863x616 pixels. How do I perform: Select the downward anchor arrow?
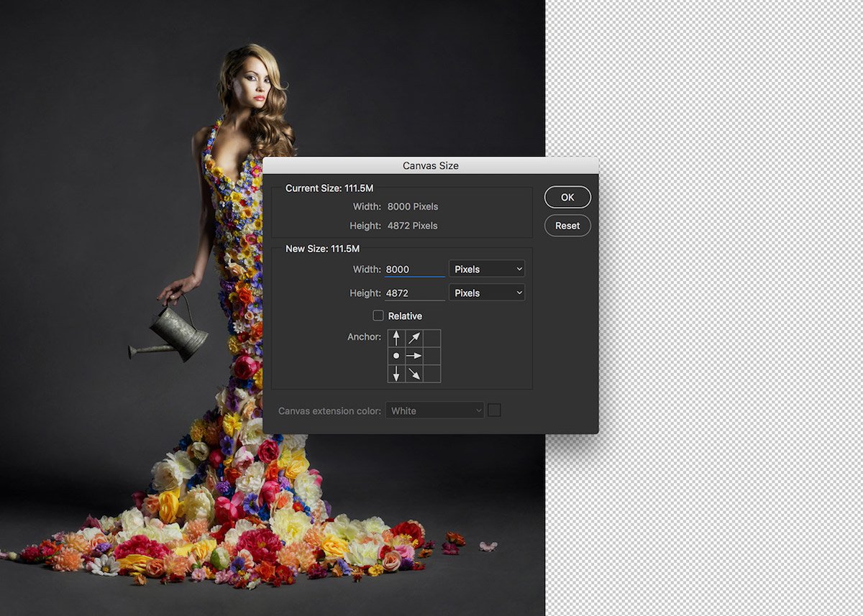pyautogui.click(x=396, y=374)
